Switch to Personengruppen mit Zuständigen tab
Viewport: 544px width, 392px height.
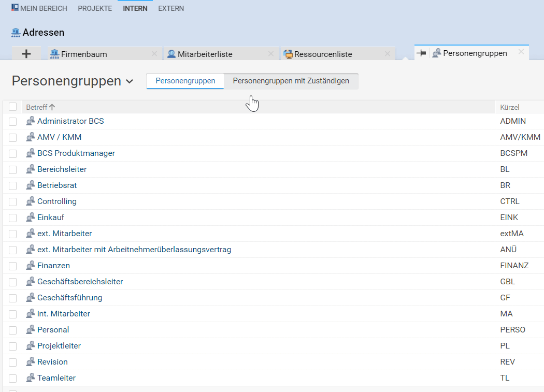(x=291, y=81)
